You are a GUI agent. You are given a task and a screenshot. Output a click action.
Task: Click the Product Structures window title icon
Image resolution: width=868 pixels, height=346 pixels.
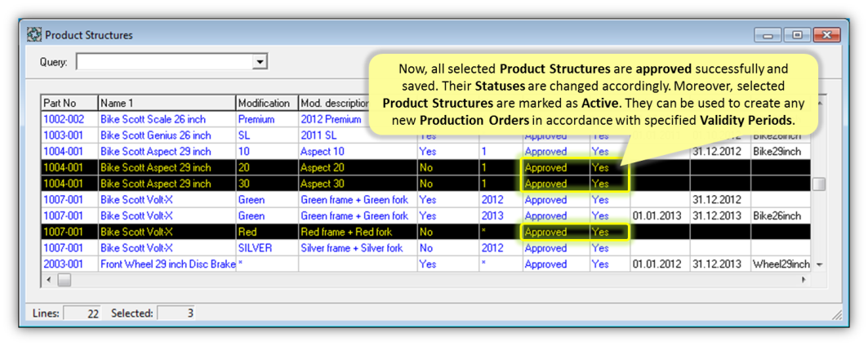click(x=34, y=35)
